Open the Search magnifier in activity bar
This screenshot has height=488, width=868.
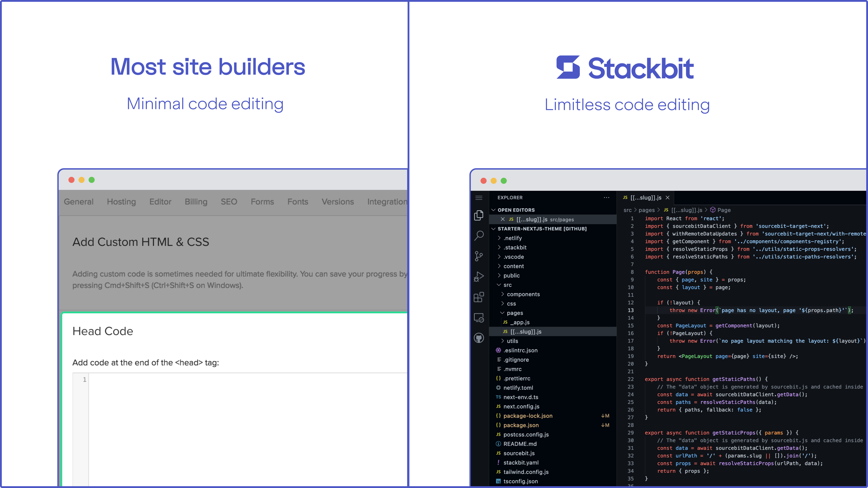click(479, 235)
